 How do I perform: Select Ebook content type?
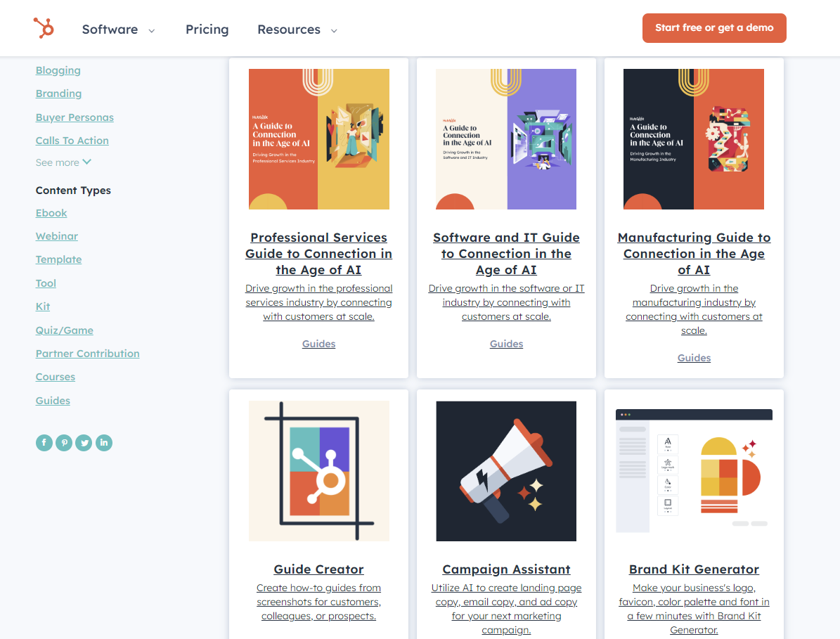51,212
